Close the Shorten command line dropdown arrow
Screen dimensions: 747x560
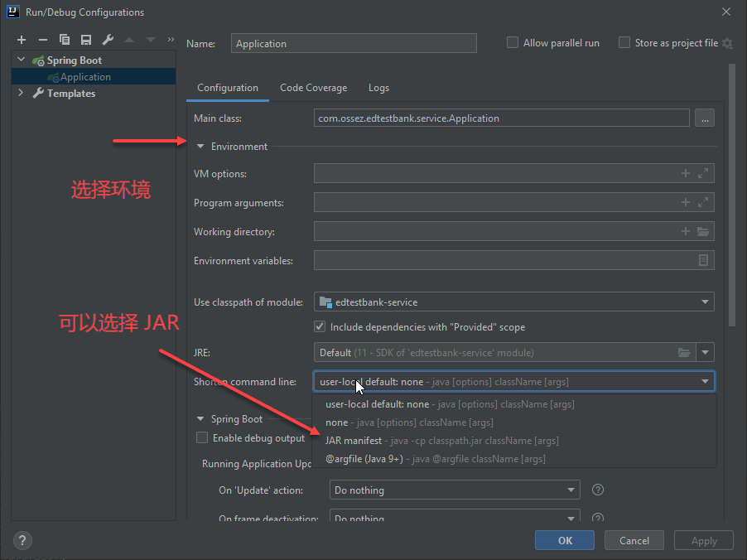[705, 382]
